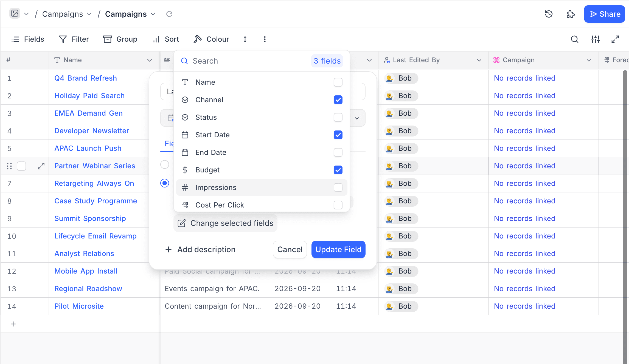Viewport: 629px width, 364px height.
Task: Select the unselected radio option above
Action: [x=165, y=164]
